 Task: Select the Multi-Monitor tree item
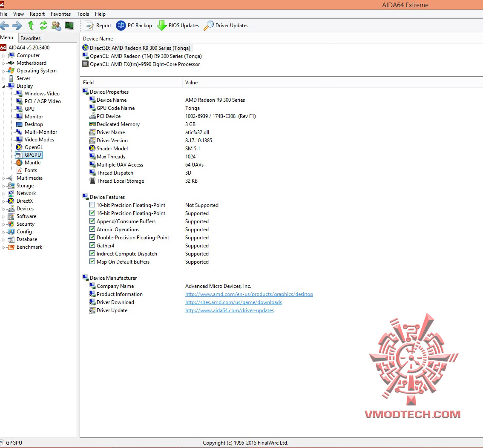(41, 132)
